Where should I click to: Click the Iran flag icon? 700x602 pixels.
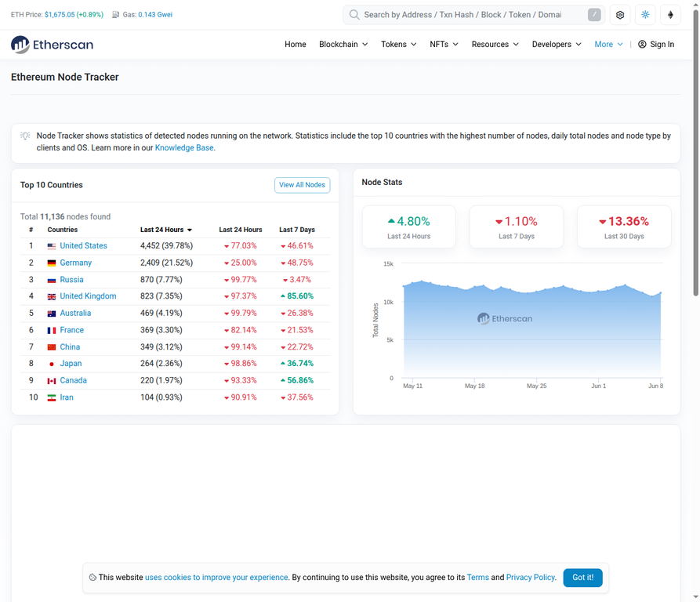click(x=52, y=397)
